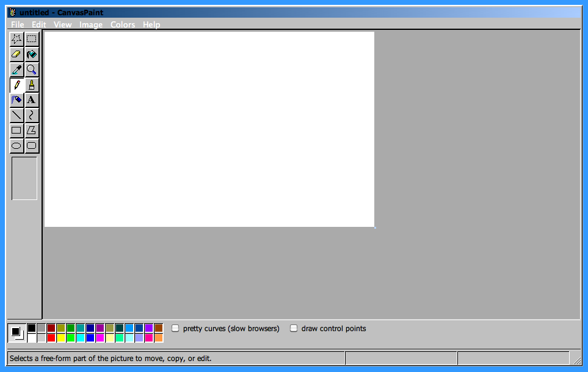The width and height of the screenshot is (588, 372).
Task: Open the File menu
Action: 17,25
